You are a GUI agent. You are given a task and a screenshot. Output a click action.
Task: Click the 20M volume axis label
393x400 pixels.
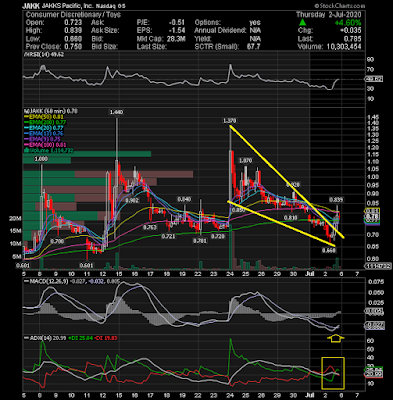16,218
